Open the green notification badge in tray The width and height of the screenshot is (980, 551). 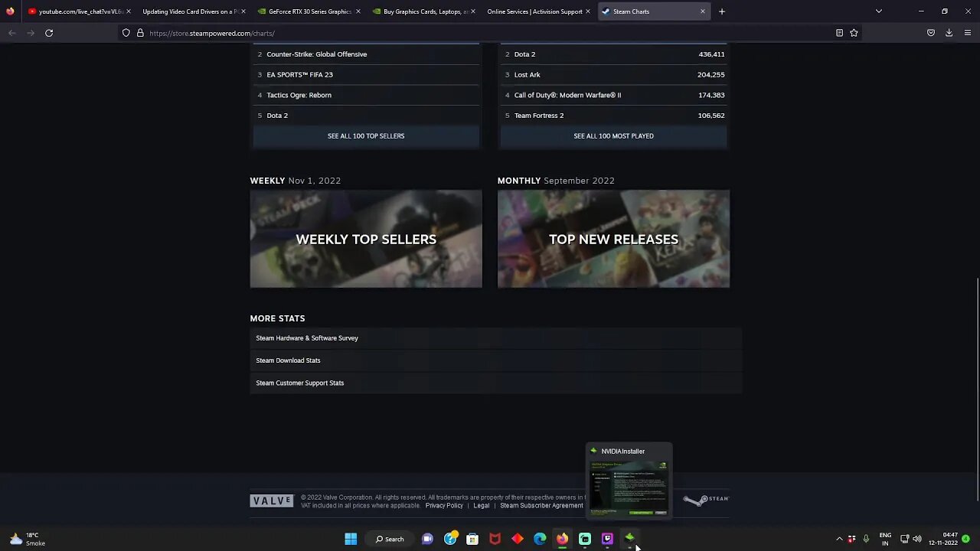click(x=966, y=539)
